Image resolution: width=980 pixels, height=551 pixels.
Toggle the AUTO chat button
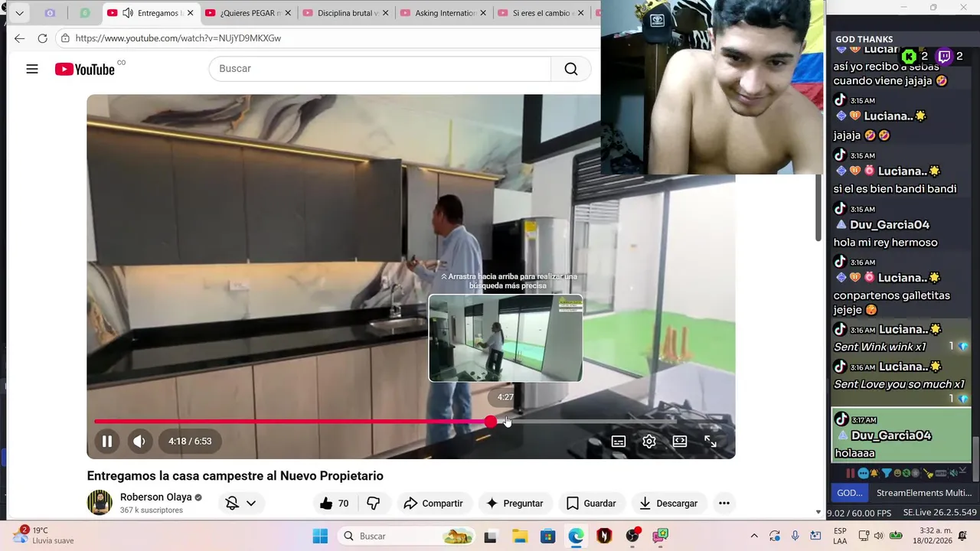(941, 473)
